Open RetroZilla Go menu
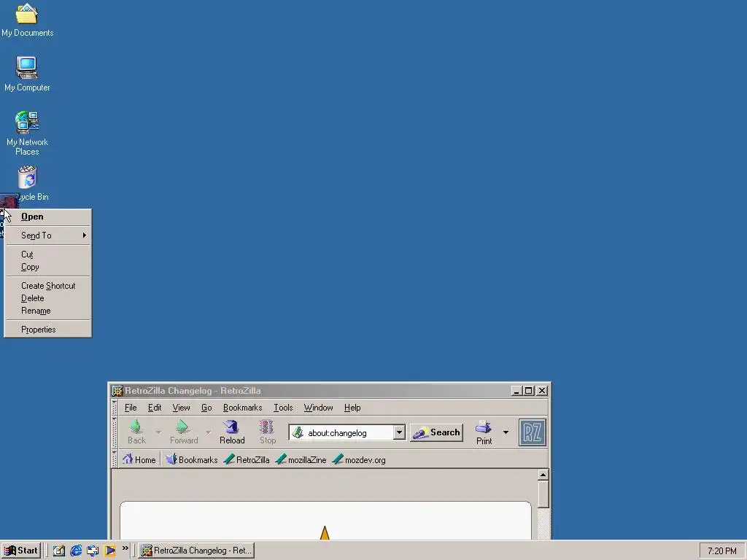The width and height of the screenshot is (747, 560). [x=206, y=408]
